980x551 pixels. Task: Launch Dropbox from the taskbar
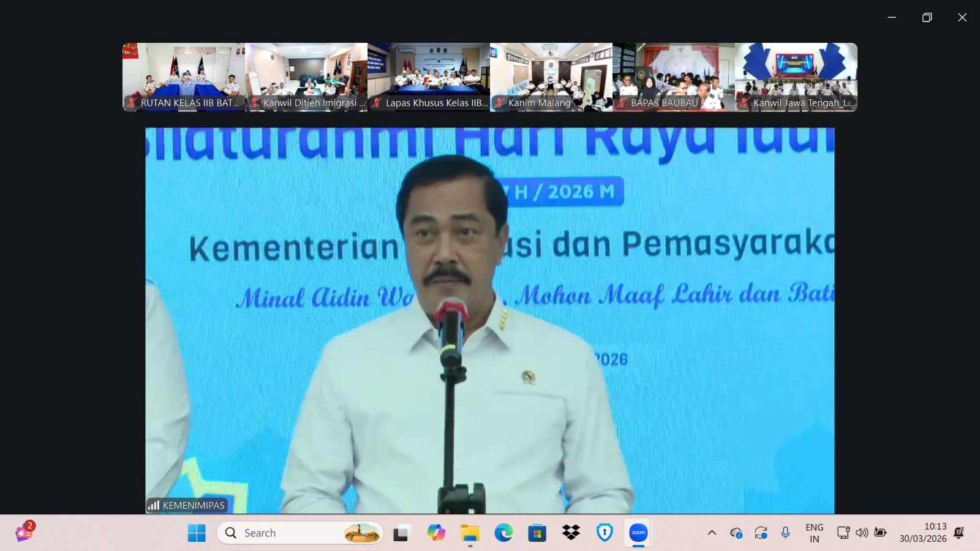click(571, 533)
